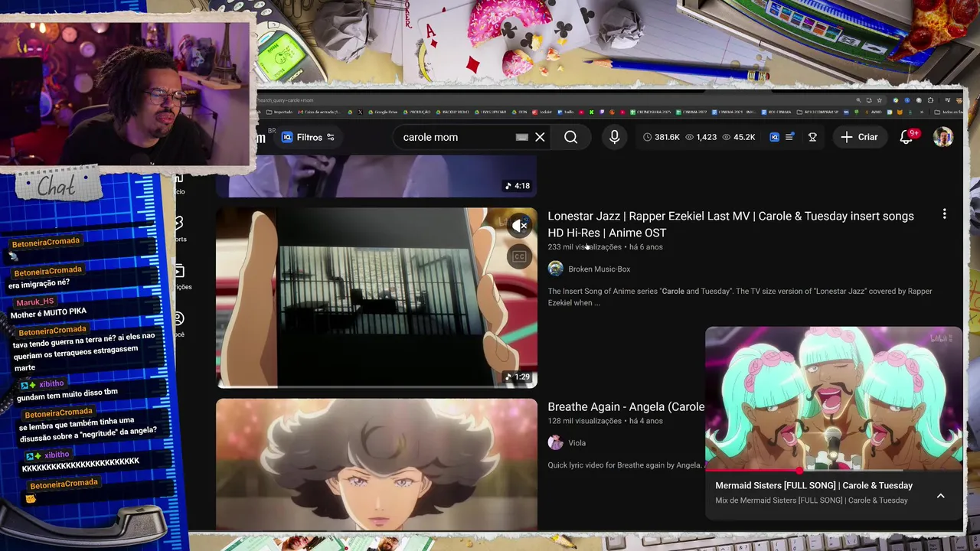Open the Criar create button
The height and width of the screenshot is (551, 980).
(859, 137)
